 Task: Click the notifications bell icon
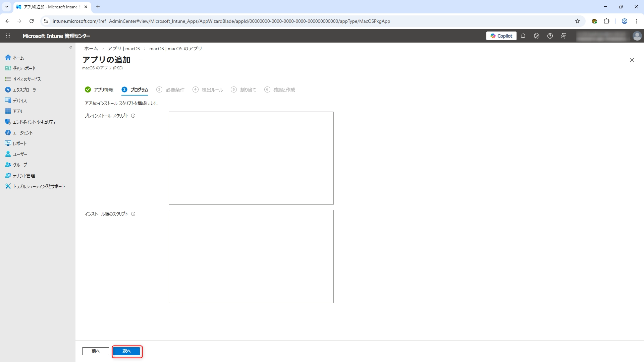coord(523,36)
